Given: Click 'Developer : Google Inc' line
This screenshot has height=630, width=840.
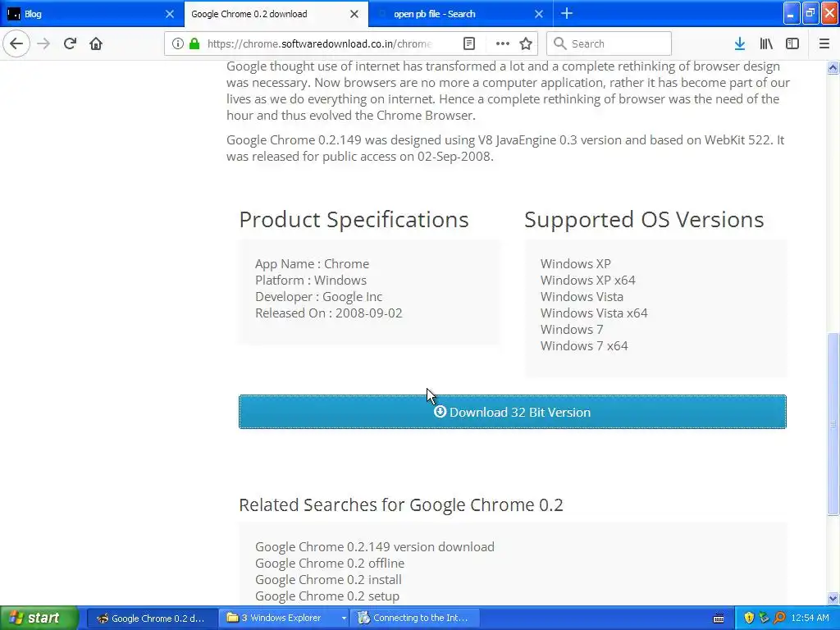Looking at the screenshot, I should [319, 297].
